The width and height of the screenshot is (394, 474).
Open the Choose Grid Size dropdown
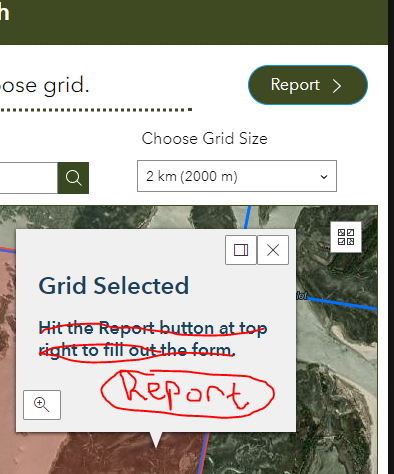point(237,176)
